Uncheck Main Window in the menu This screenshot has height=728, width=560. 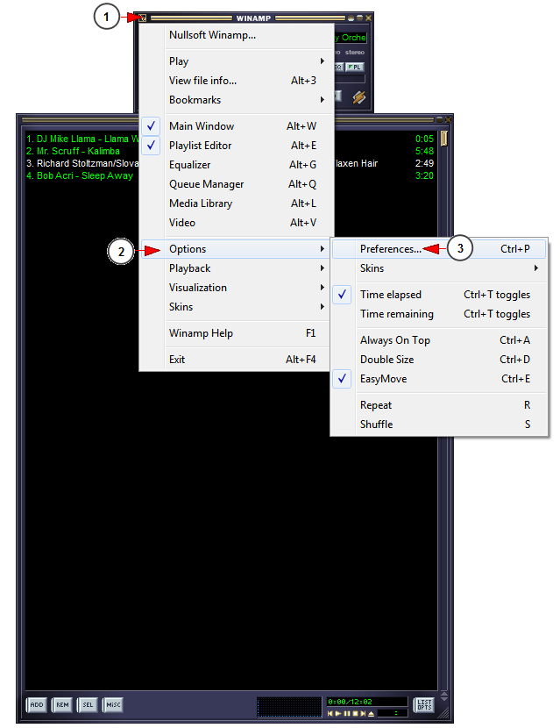pyautogui.click(x=236, y=126)
